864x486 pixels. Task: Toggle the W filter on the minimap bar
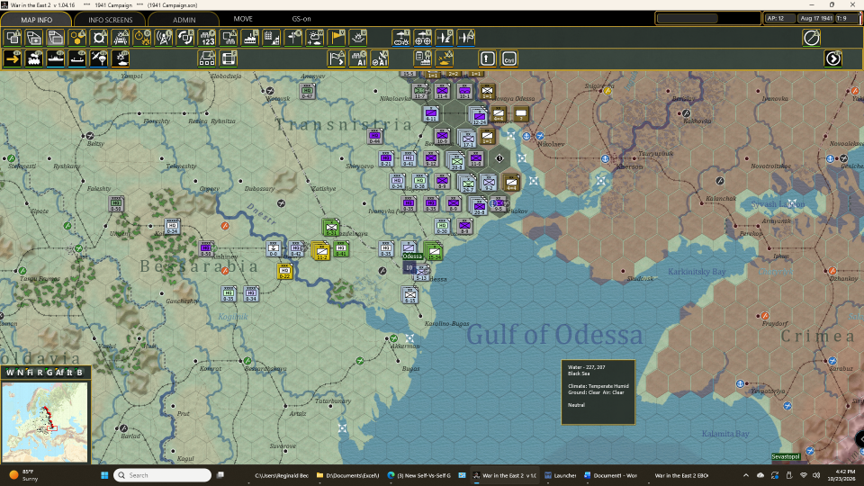pos(10,372)
